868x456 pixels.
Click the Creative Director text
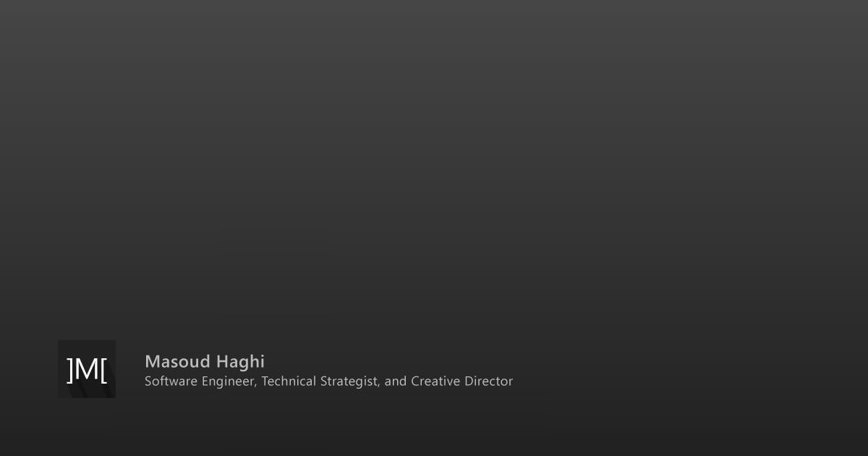click(462, 381)
